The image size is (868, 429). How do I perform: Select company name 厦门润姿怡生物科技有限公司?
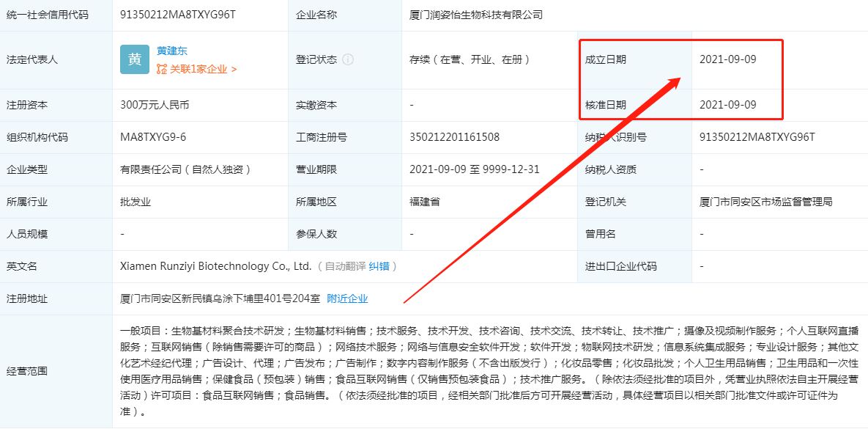tap(476, 15)
